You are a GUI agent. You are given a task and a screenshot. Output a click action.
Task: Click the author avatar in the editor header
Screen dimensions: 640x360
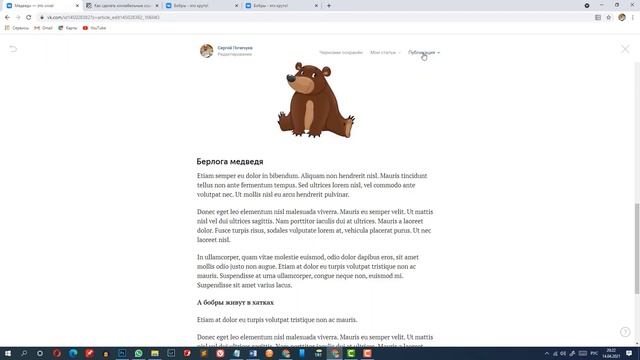(207, 51)
